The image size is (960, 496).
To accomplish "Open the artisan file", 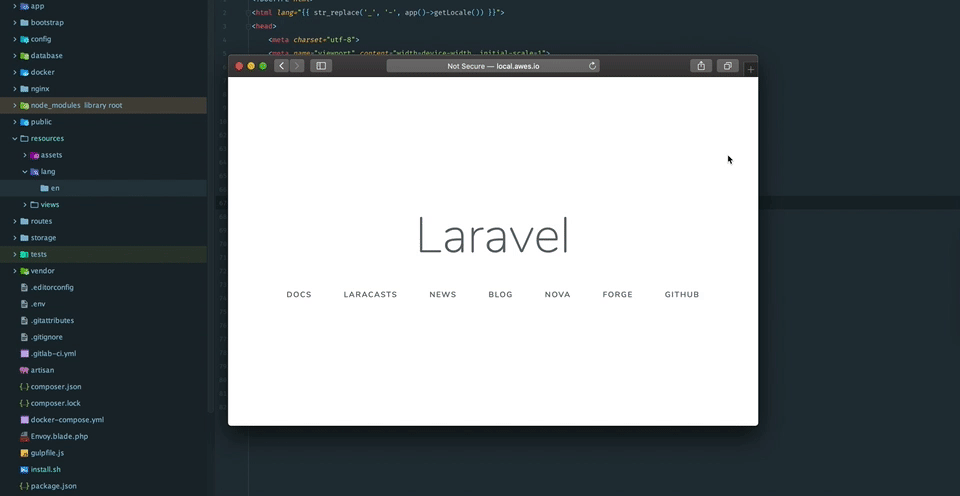I will [x=42, y=370].
